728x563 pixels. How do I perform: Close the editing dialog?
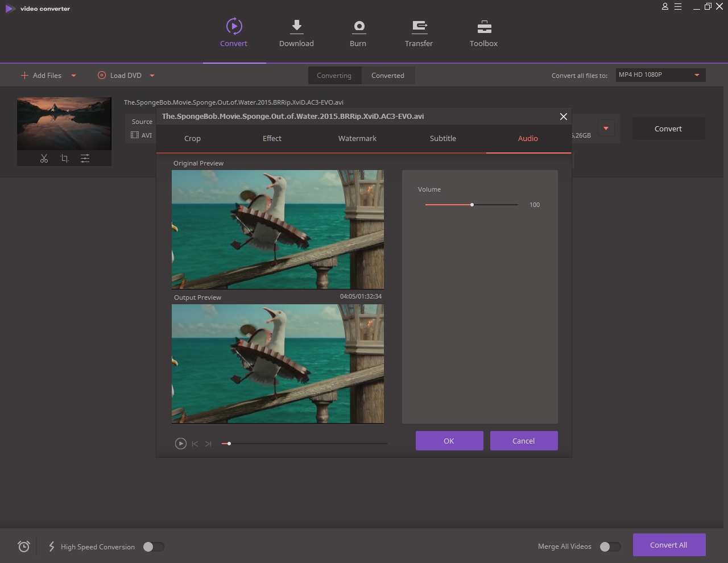[x=564, y=116]
